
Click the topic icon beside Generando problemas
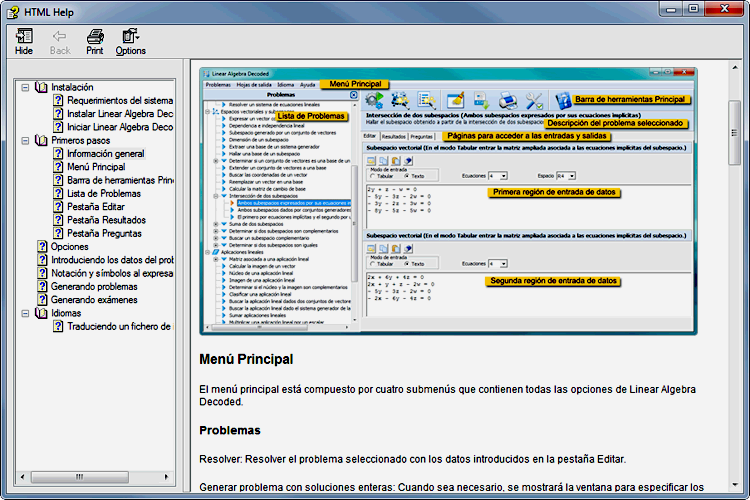click(42, 287)
